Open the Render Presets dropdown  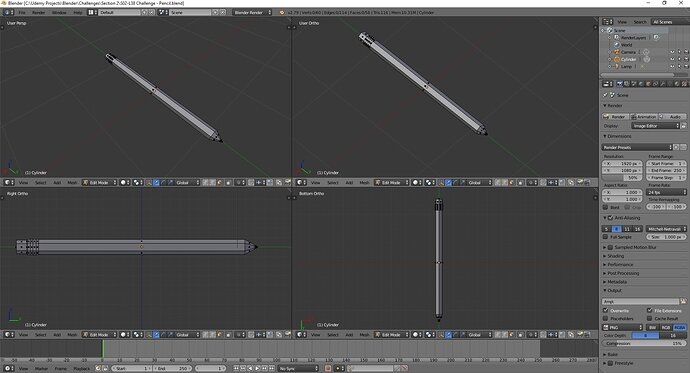[637, 147]
